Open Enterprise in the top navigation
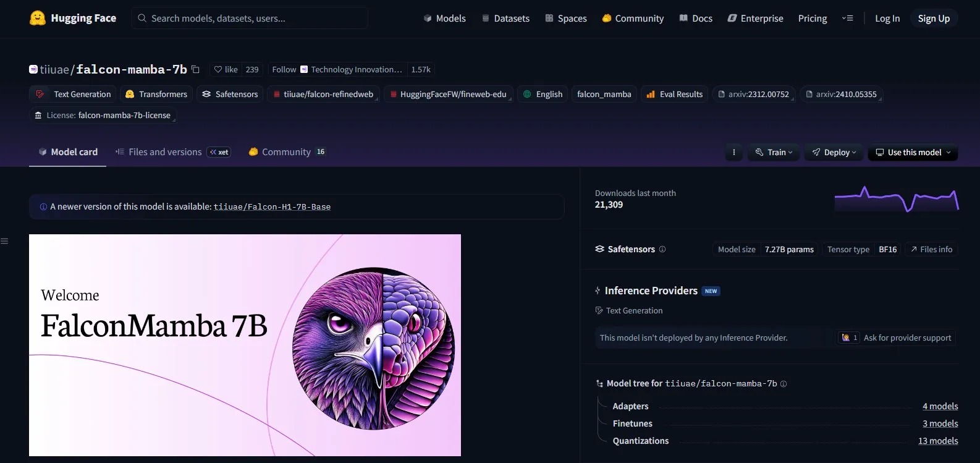 point(755,19)
